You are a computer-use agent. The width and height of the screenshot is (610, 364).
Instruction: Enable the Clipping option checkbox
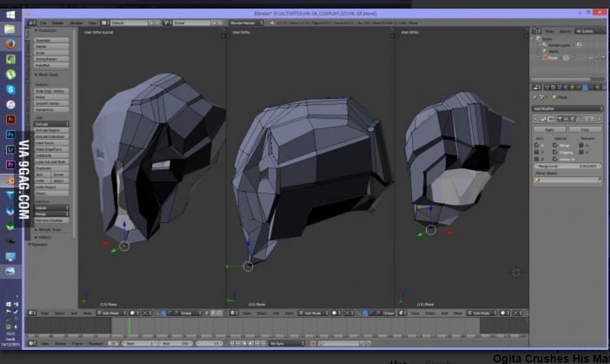point(555,152)
